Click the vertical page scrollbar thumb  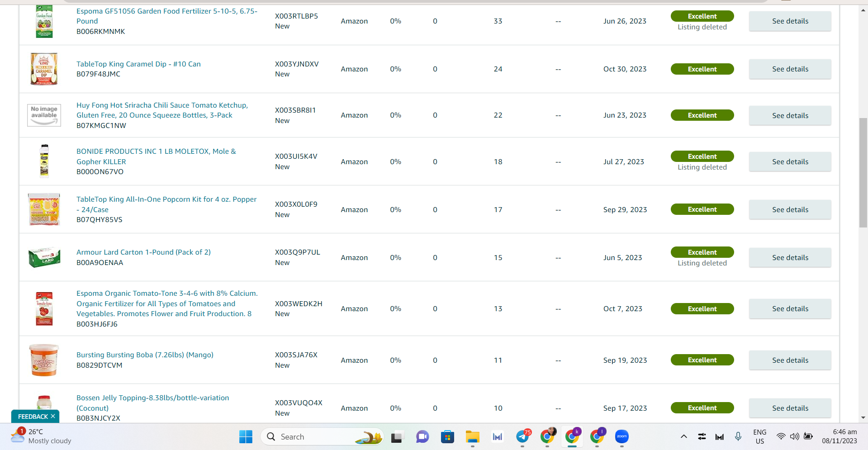pos(863,173)
